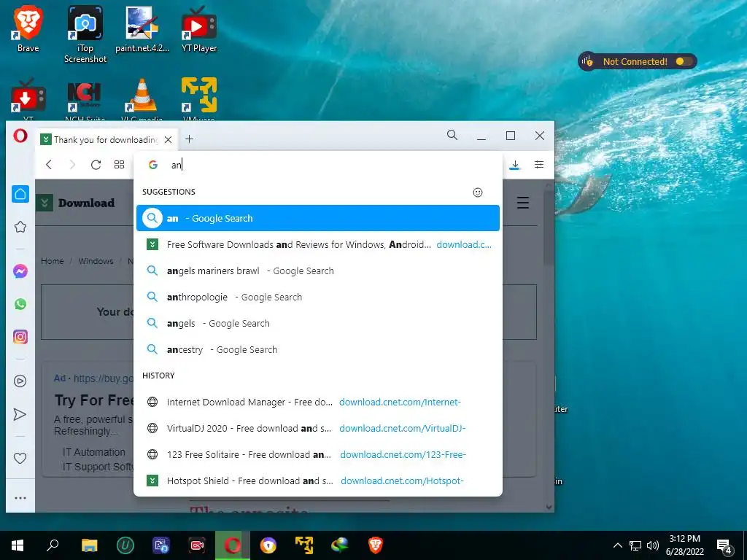This screenshot has width=747, height=560.
Task: Open the notification center icon
Action: point(724,546)
